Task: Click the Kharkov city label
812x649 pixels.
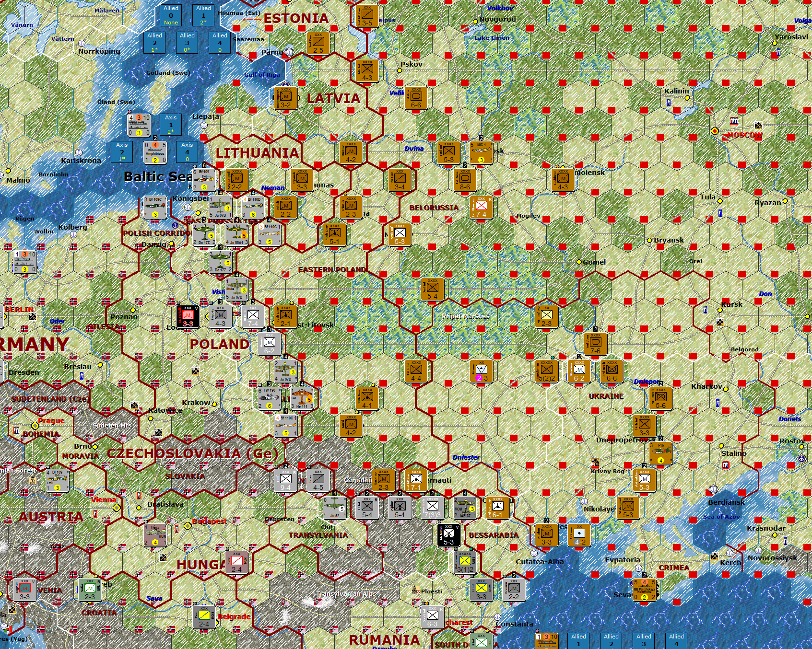Action: tap(706, 386)
